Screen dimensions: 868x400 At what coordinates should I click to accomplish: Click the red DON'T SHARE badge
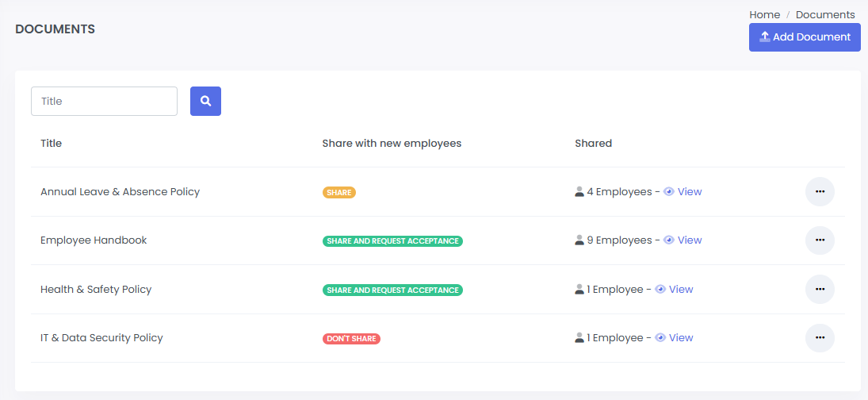pyautogui.click(x=351, y=339)
